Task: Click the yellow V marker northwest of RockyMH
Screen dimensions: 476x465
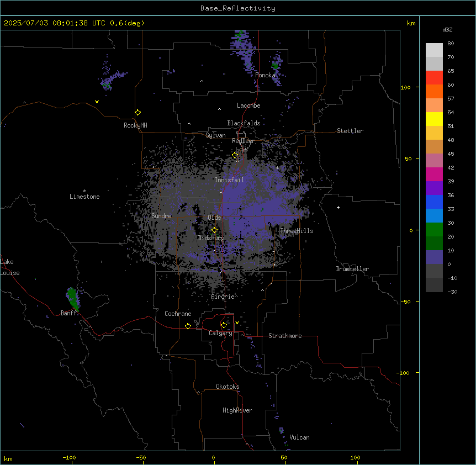Action: pos(97,102)
